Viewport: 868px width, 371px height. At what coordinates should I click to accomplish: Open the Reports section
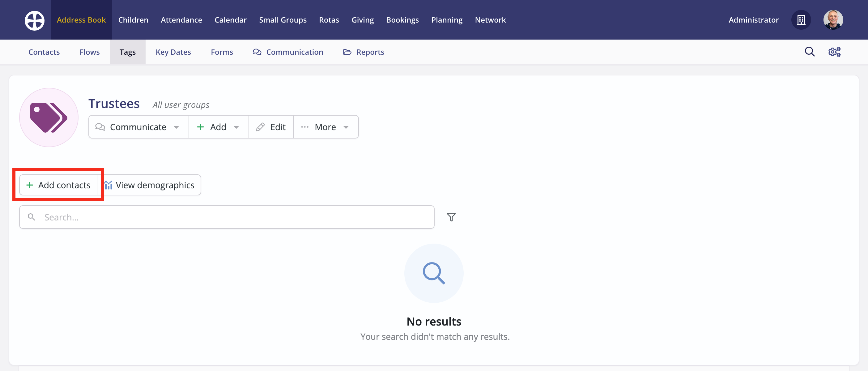coord(364,52)
